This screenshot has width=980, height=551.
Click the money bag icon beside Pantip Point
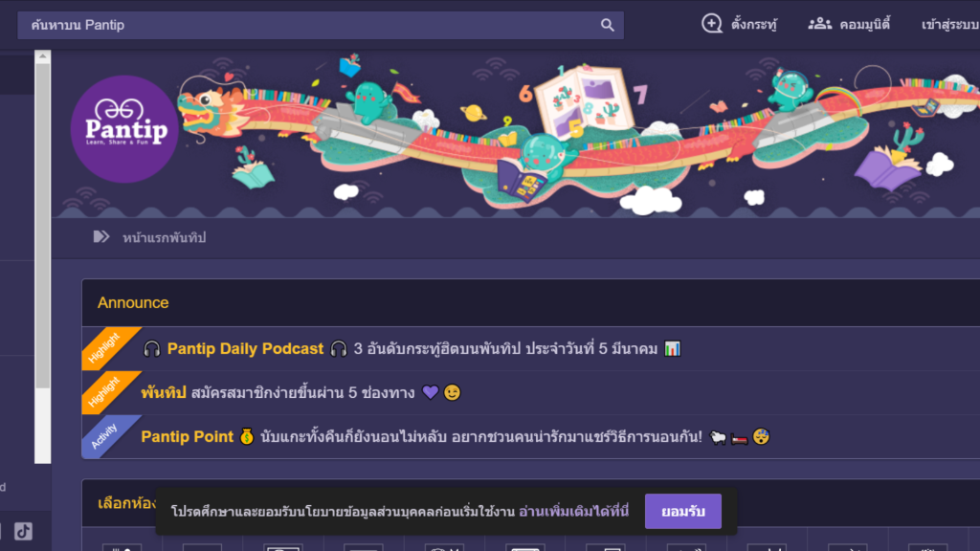[247, 436]
